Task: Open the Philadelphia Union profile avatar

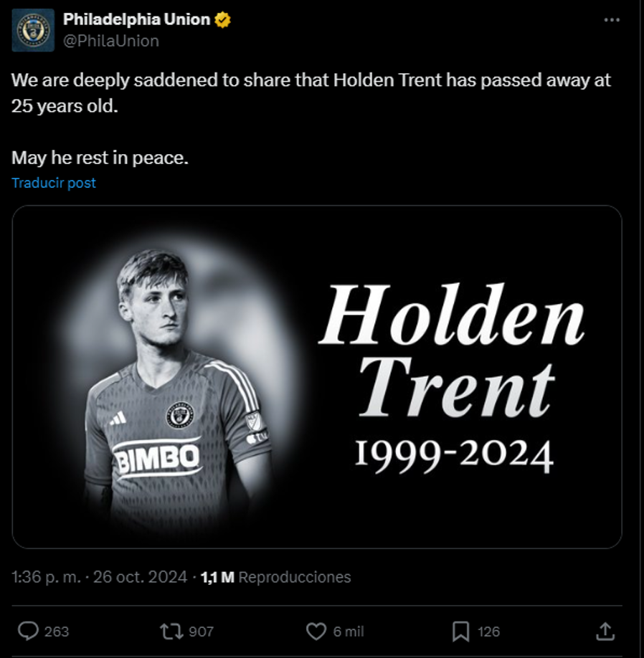Action: tap(32, 29)
